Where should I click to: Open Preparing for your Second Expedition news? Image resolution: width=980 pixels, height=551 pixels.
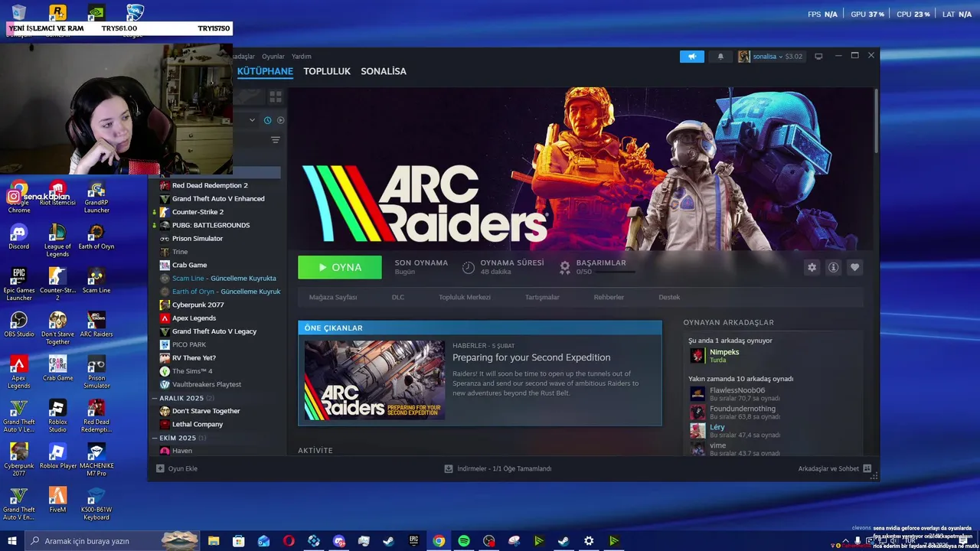pos(531,357)
